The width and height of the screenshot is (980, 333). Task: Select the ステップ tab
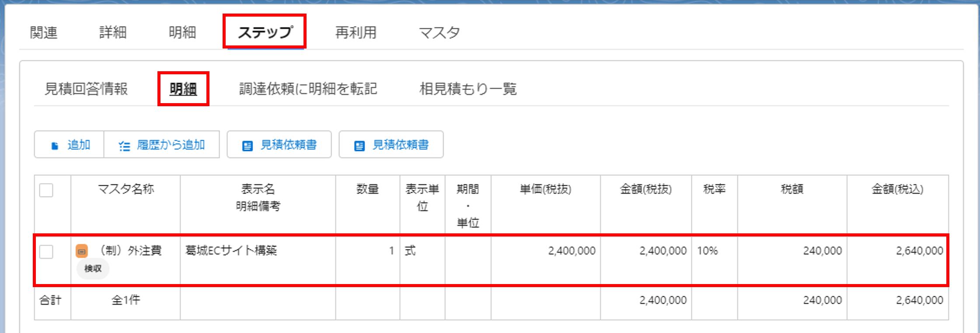tap(265, 32)
